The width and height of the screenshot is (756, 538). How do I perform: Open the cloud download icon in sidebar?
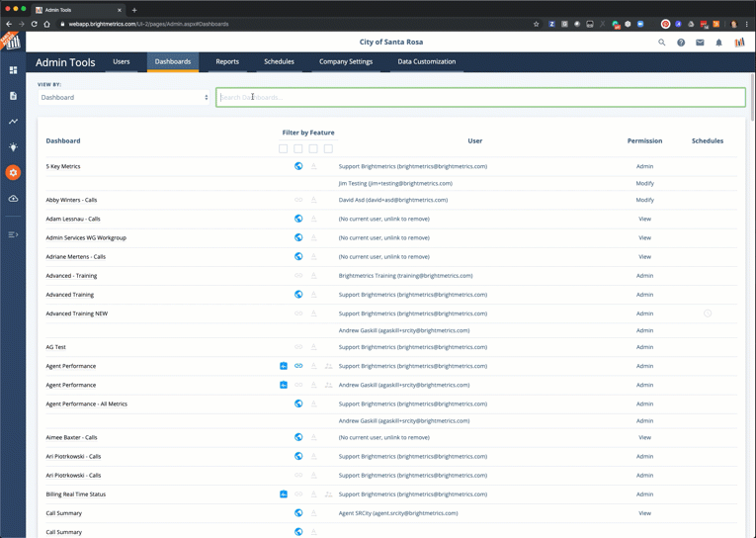13,199
